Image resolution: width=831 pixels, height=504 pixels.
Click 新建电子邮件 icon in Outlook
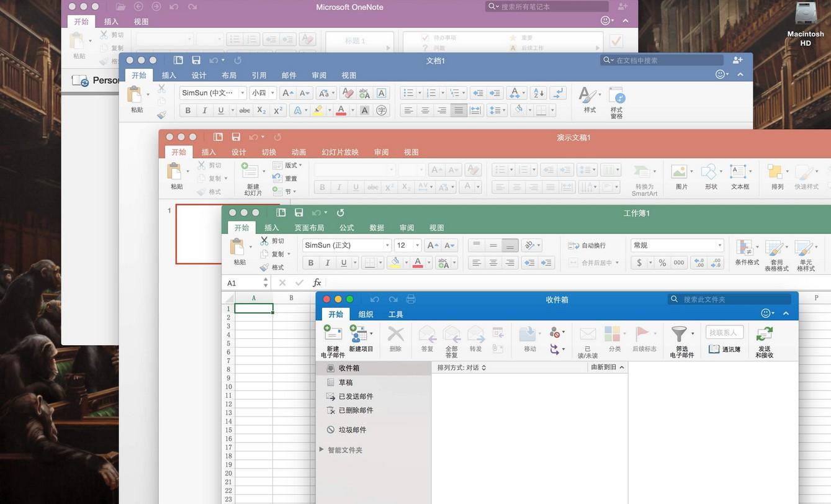tap(333, 333)
